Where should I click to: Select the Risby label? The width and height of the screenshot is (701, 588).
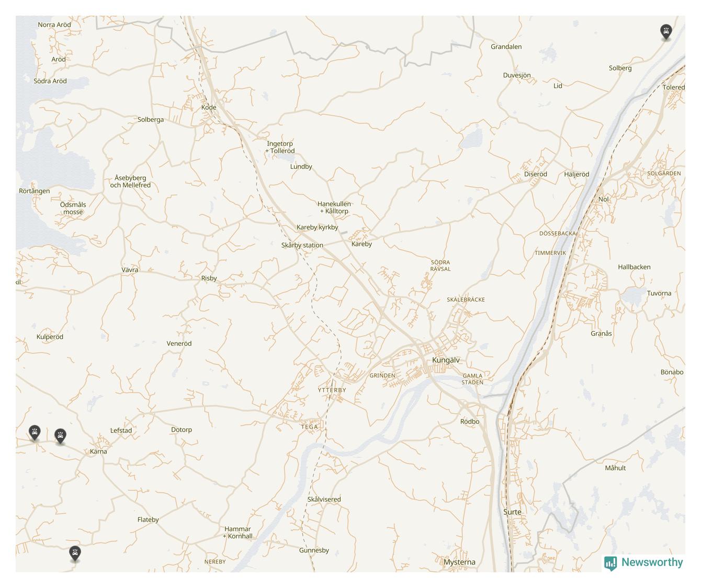(x=209, y=278)
